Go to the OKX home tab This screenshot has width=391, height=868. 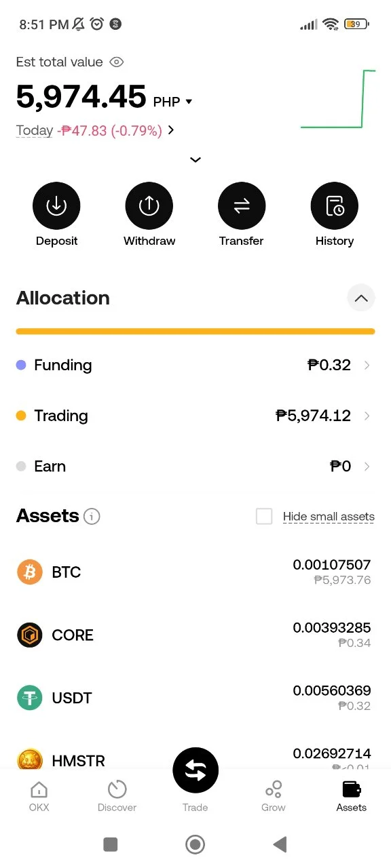[x=39, y=796]
